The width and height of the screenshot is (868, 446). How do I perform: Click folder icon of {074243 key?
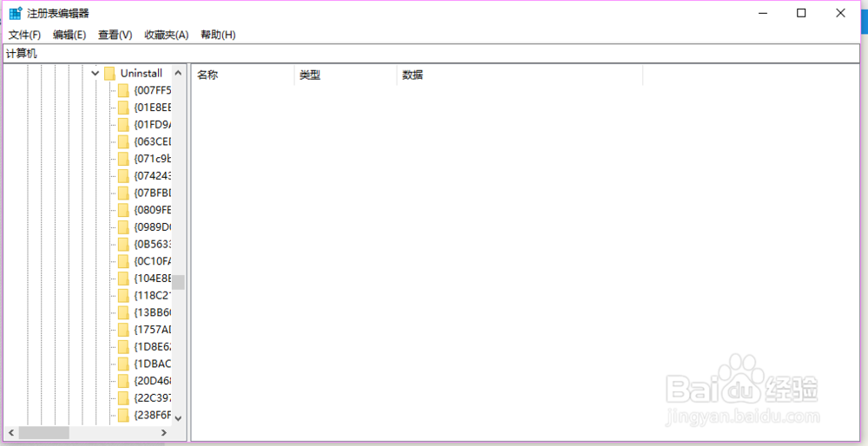pyautogui.click(x=123, y=176)
